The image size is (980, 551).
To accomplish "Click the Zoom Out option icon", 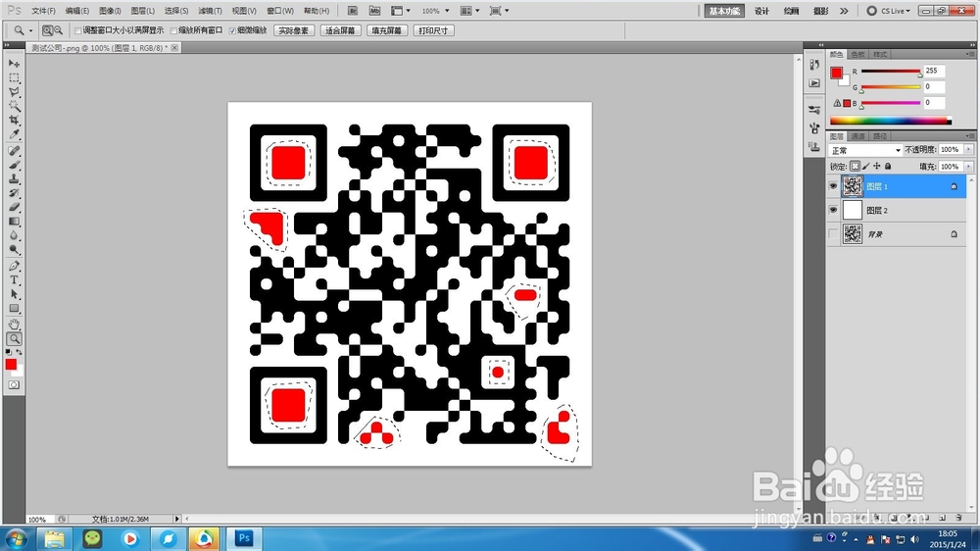I will click(58, 30).
